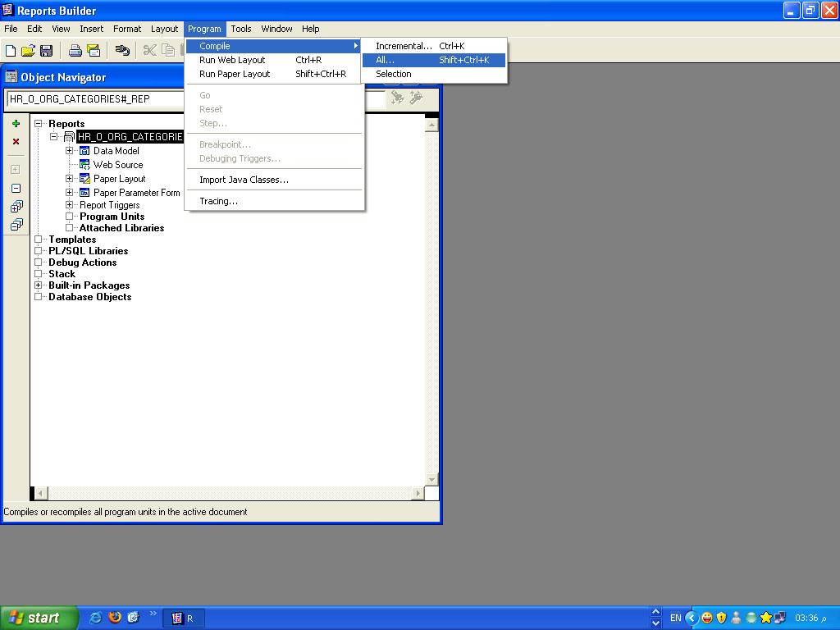Click the HR_O_ORG_CATEGORIES#_REP search field
Viewport: 840px width, 630px height.
[x=94, y=98]
